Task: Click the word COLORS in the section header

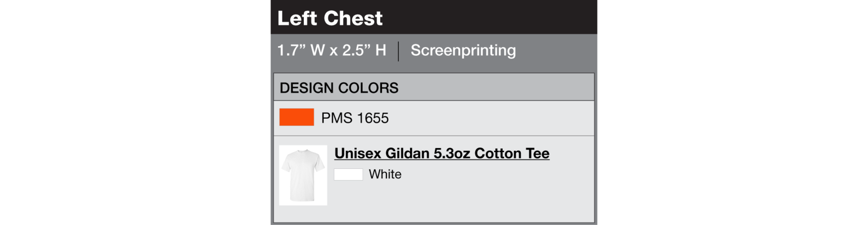Action: coord(369,88)
